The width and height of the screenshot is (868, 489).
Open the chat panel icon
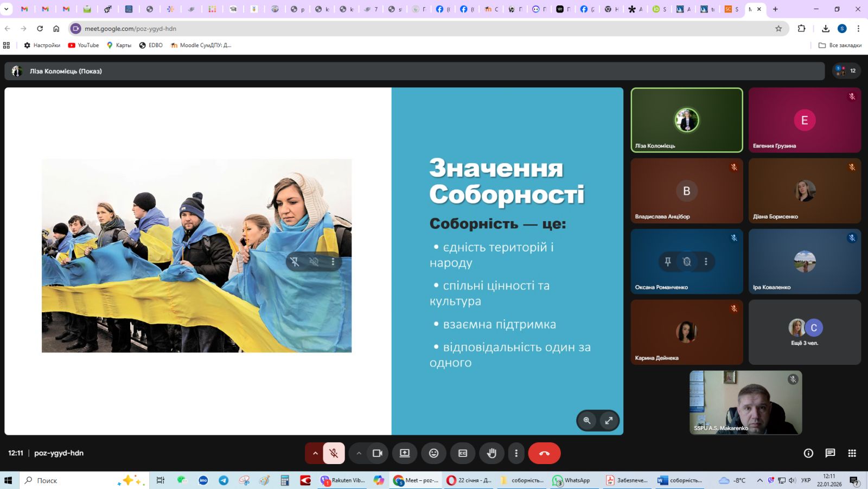pos(830,453)
